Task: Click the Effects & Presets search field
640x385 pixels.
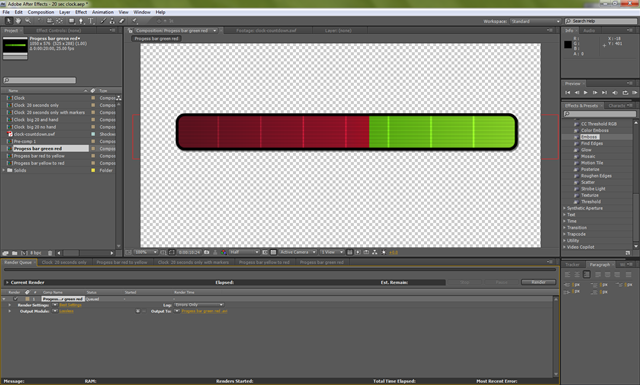Action: pyautogui.click(x=600, y=113)
